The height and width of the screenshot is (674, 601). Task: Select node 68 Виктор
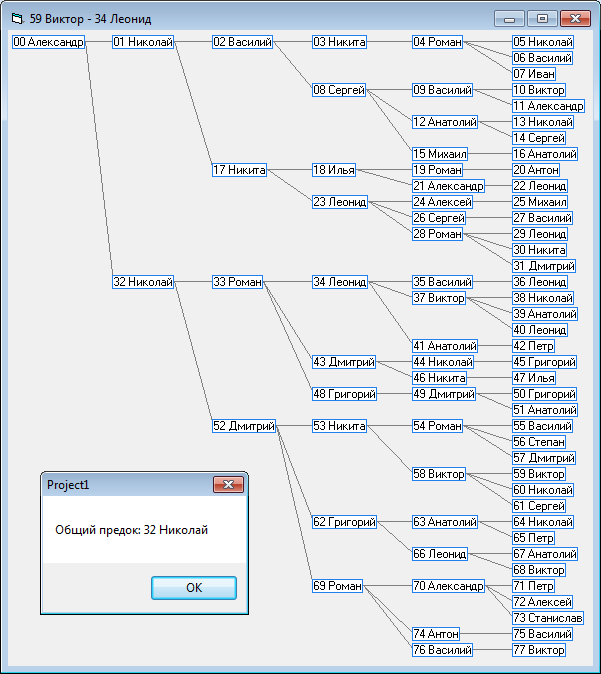click(539, 570)
